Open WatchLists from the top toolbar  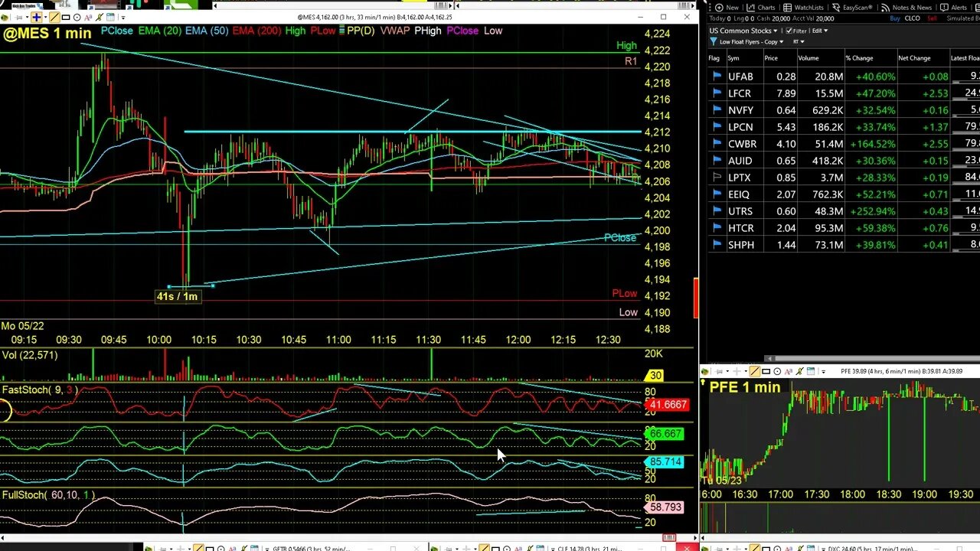coord(803,8)
